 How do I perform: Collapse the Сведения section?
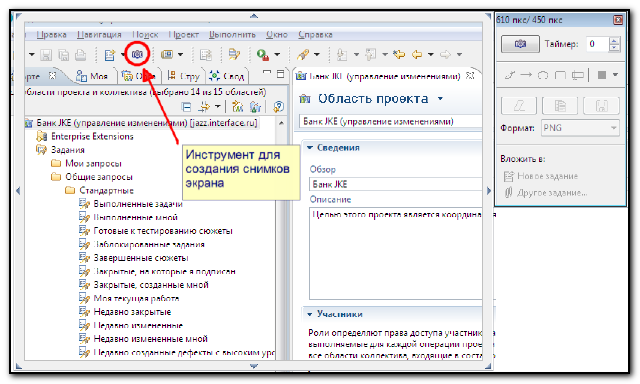[x=310, y=148]
